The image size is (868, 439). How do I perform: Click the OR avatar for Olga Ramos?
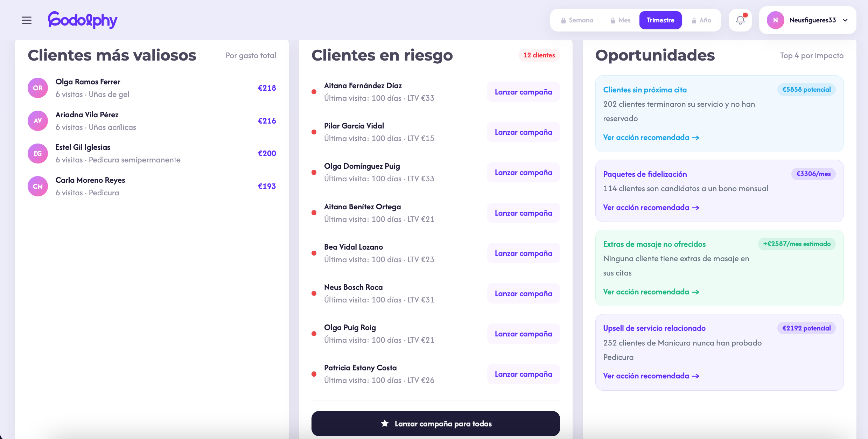38,88
